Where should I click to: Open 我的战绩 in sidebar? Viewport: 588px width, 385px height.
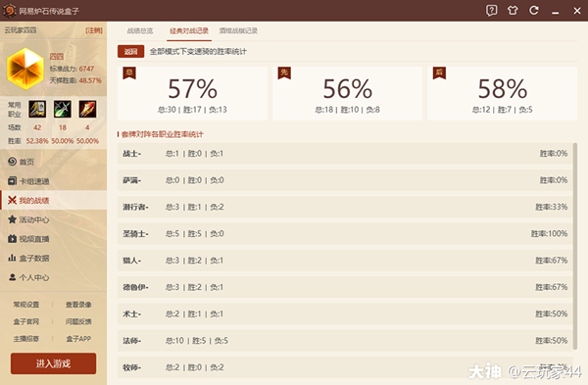(x=53, y=200)
